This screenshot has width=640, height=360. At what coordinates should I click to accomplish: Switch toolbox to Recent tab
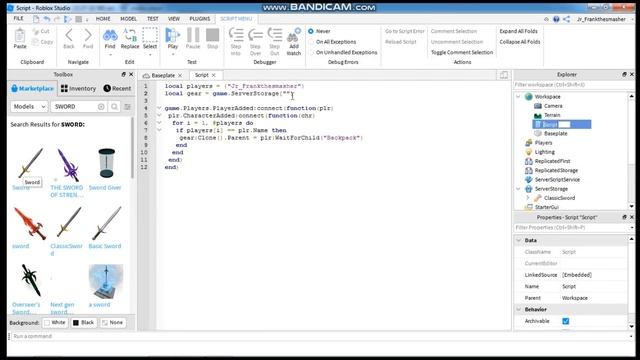tap(117, 89)
